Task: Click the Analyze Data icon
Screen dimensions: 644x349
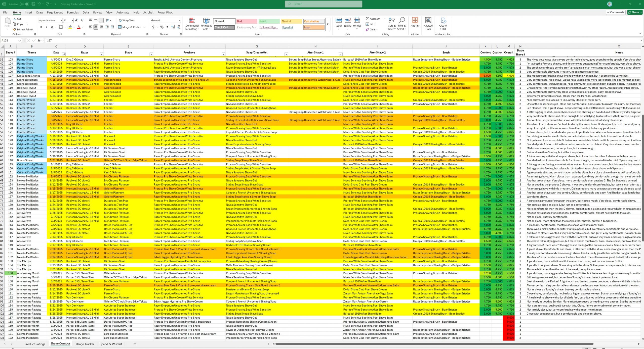Action: (428, 21)
